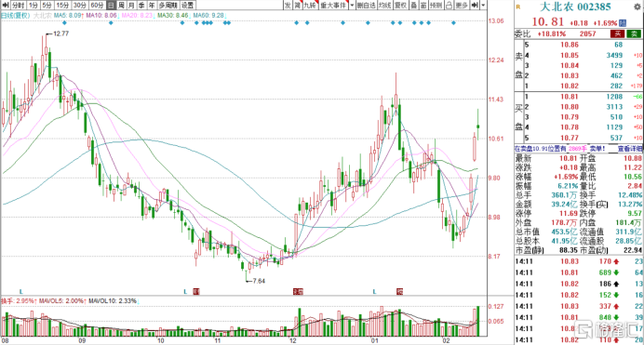Click the MA60: 9.28 indicator label
The image size is (644, 345).
(x=209, y=15)
